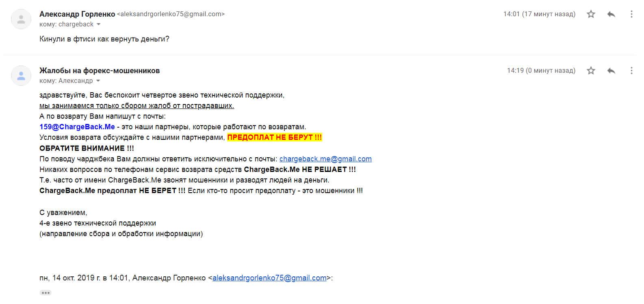Reply to the 14:19 message
Viewport: 644px width, 304px height.
coord(611,71)
